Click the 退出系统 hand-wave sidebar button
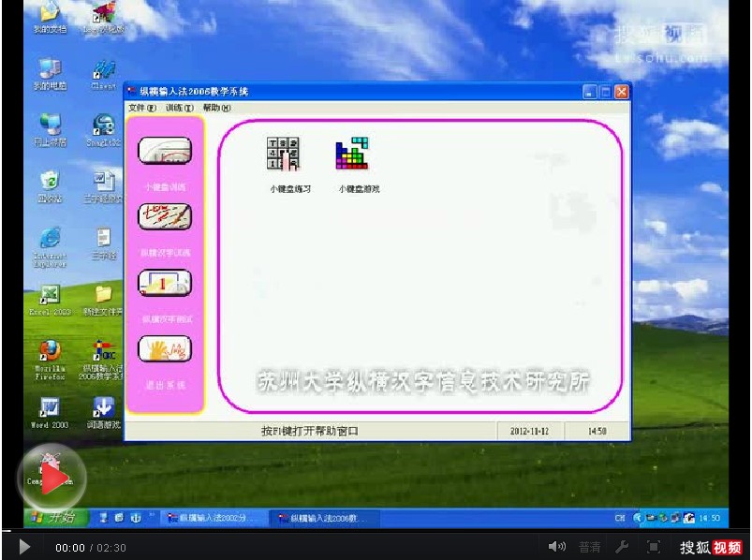752x560 pixels. tap(165, 348)
